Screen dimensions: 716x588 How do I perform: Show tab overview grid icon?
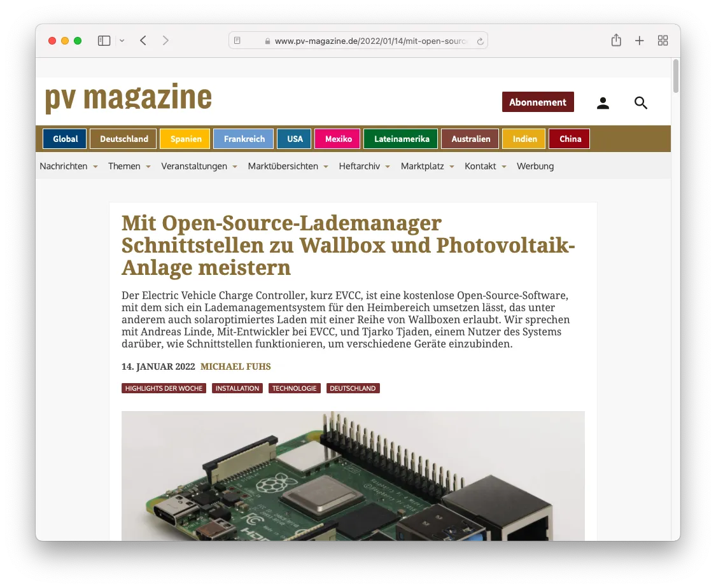click(x=663, y=41)
